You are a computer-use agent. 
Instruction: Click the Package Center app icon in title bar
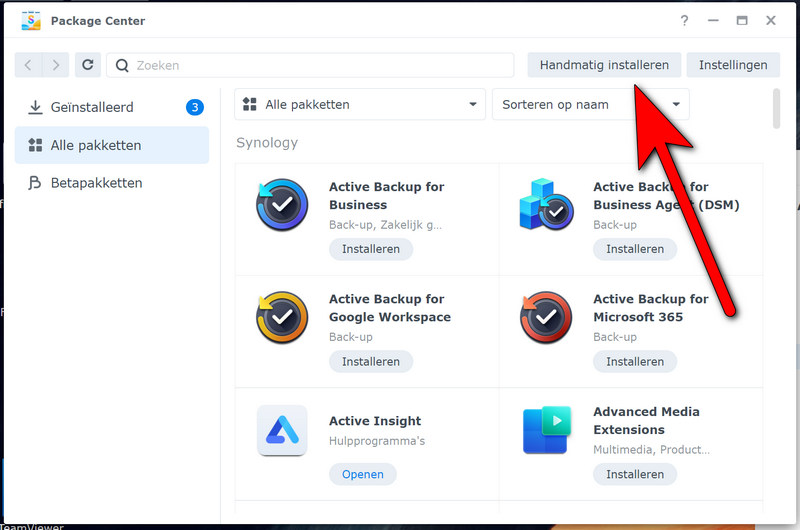tap(31, 21)
